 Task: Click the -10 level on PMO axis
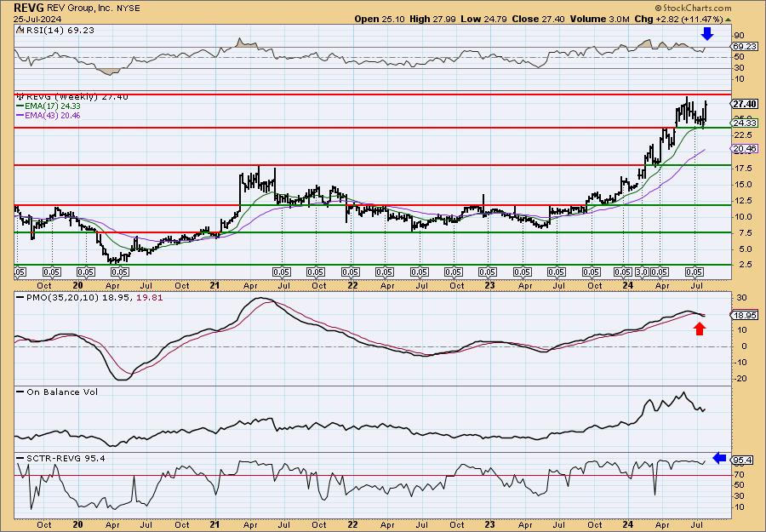[x=740, y=362]
